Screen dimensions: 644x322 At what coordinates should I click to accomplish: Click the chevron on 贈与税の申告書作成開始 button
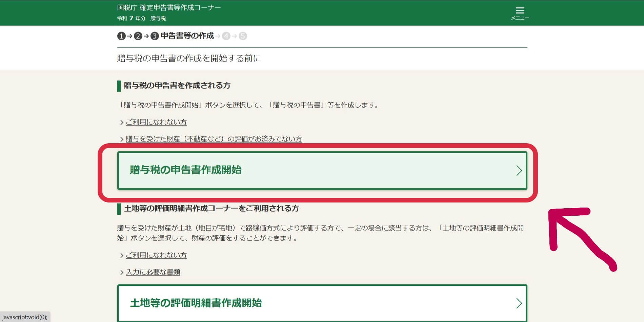(x=519, y=171)
